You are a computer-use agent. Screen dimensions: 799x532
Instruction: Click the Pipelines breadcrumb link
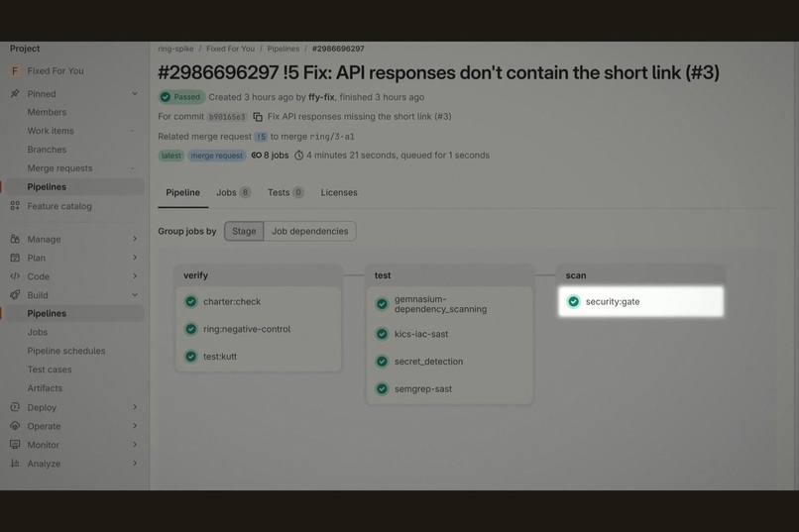pos(284,49)
